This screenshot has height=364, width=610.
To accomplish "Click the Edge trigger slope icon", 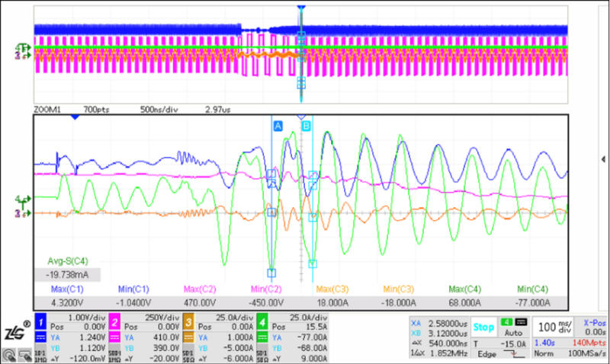I will [514, 354].
